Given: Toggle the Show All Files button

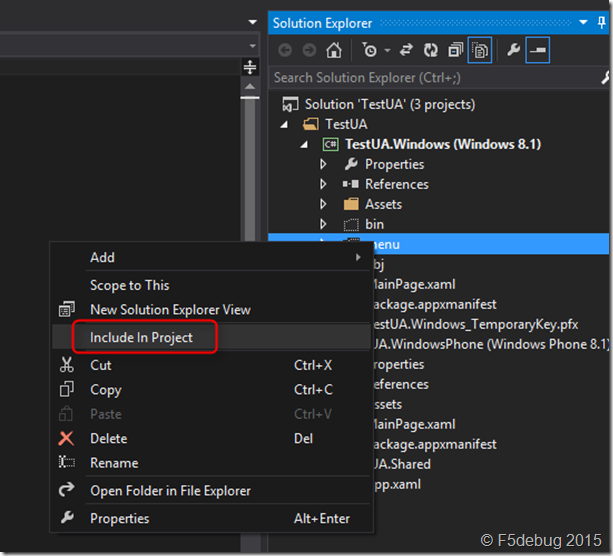Looking at the screenshot, I should pyautogui.click(x=480, y=50).
